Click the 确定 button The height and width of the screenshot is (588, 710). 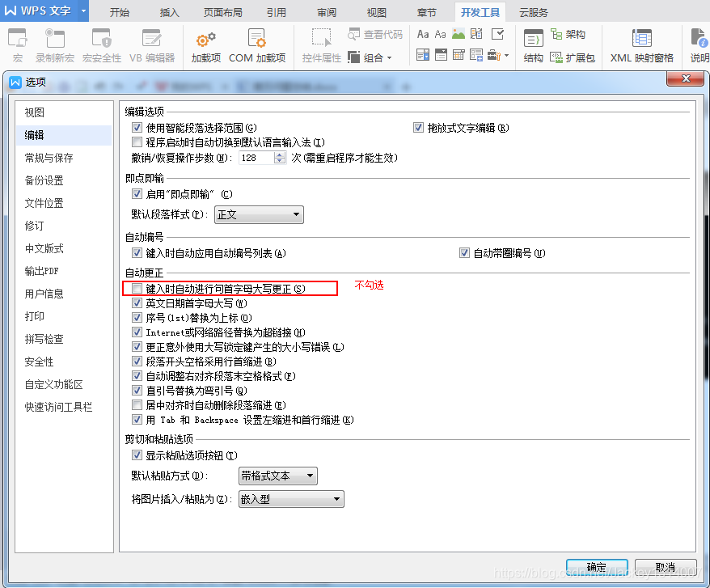pyautogui.click(x=596, y=567)
